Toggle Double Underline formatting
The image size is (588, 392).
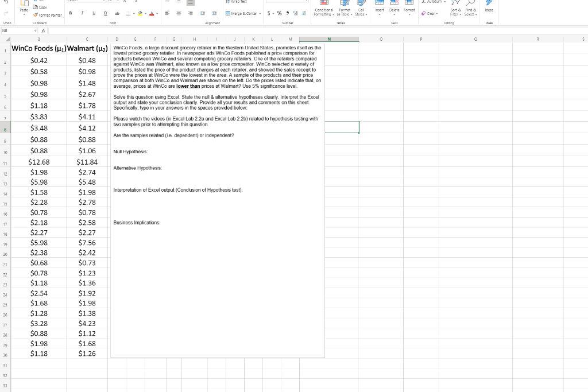point(106,13)
